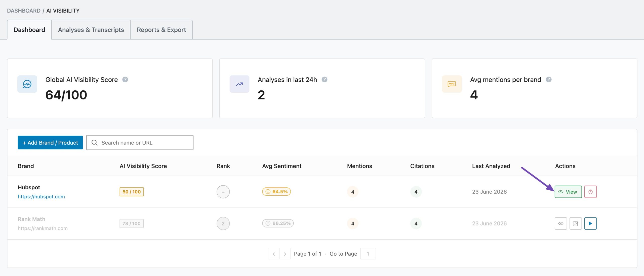Screen dimensions: 644x276
Task: Click the Rank Math brand name
Action: point(31,219)
